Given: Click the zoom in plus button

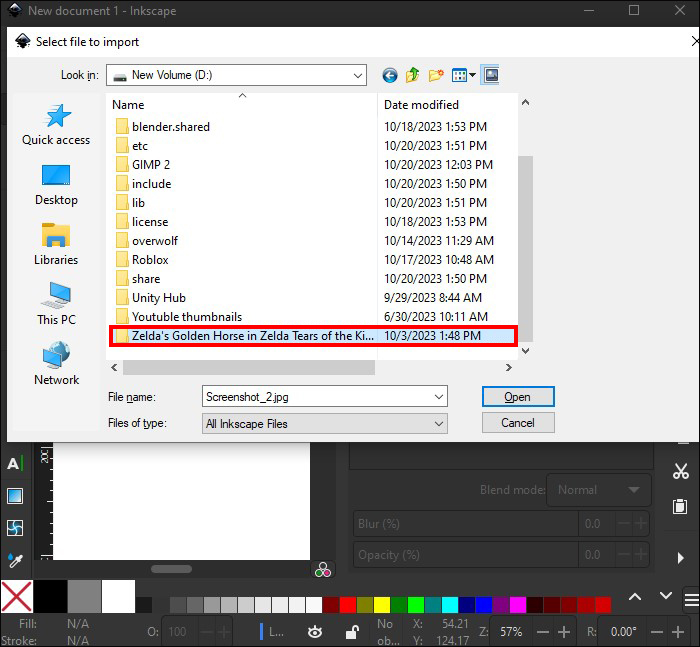Looking at the screenshot, I should (x=564, y=631).
